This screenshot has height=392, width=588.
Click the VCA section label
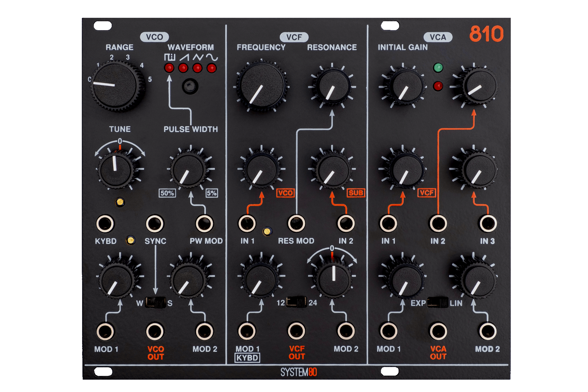[438, 37]
